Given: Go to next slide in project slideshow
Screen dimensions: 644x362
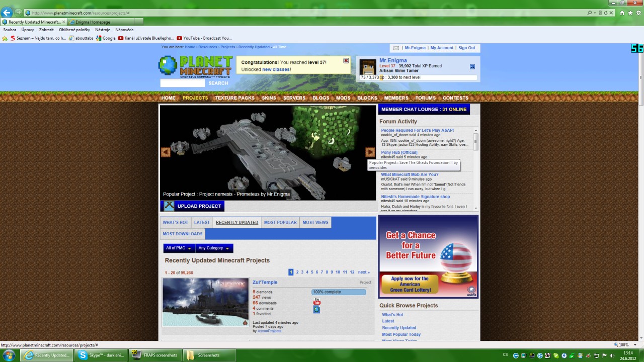Looking at the screenshot, I should coord(370,152).
